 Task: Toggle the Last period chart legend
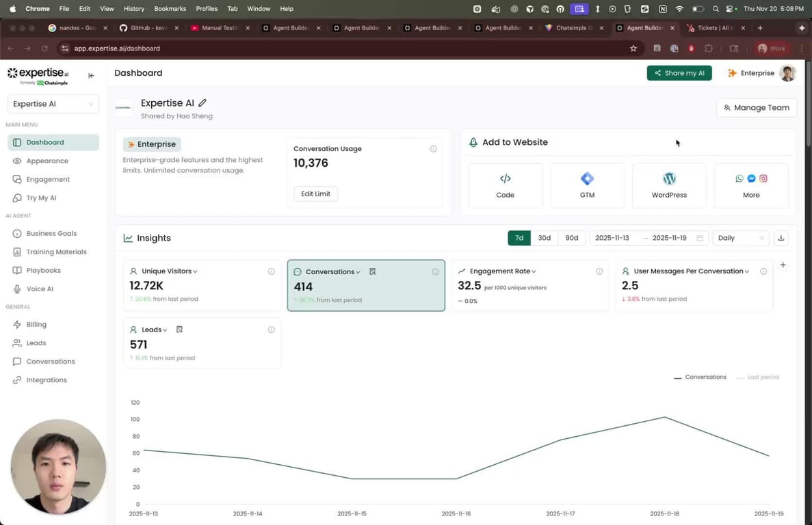758,377
